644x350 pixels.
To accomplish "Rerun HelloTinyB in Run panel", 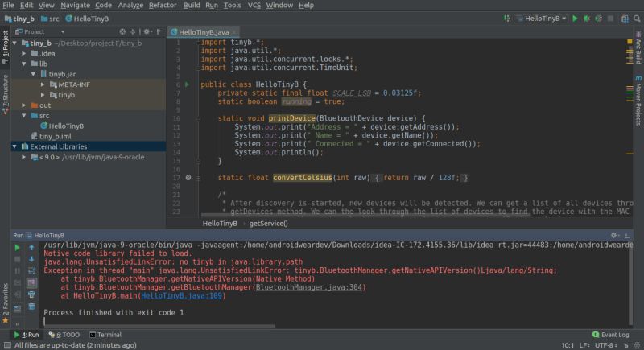I will [17, 248].
